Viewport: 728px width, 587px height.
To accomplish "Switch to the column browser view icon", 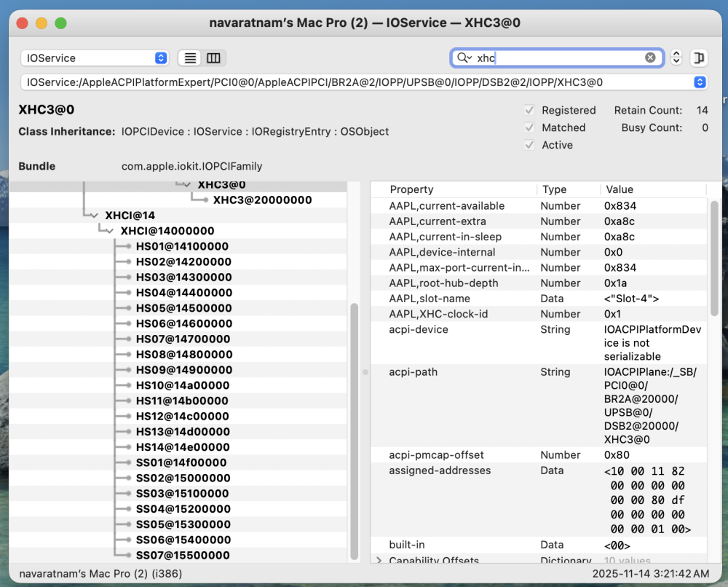I will pos(213,58).
